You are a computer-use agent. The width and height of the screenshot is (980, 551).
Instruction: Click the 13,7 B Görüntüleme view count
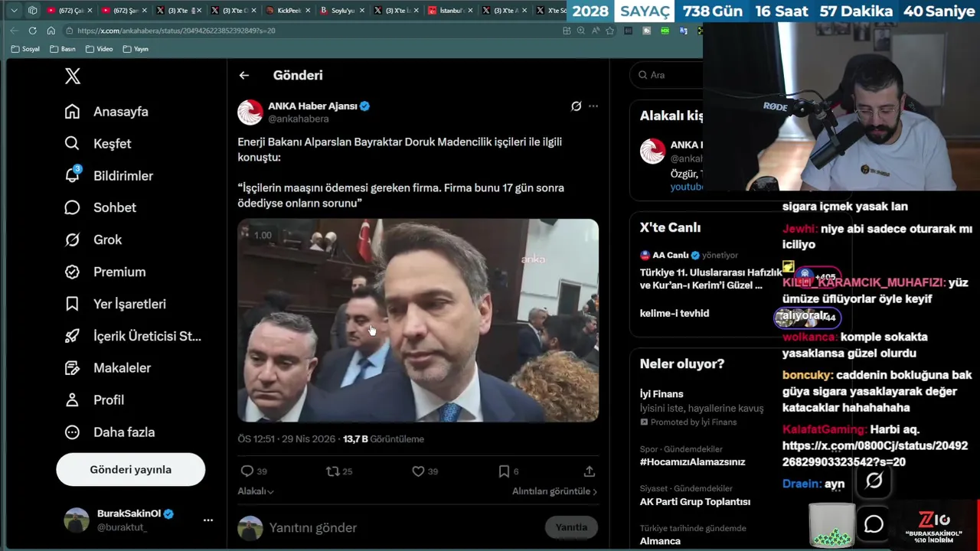pyautogui.click(x=384, y=439)
